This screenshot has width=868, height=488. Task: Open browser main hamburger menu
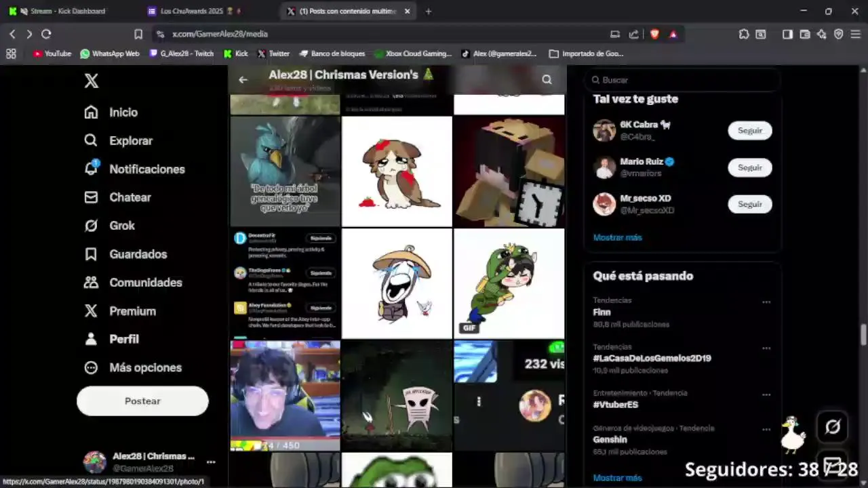tap(856, 34)
